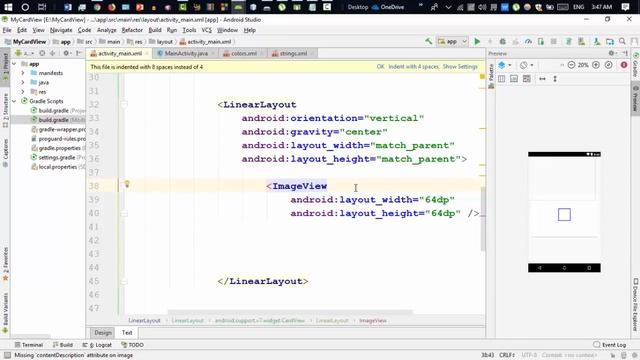Open Preview panel gear settings
Image resolution: width=640 pixels, height=360 pixels.
pyautogui.click(x=612, y=53)
